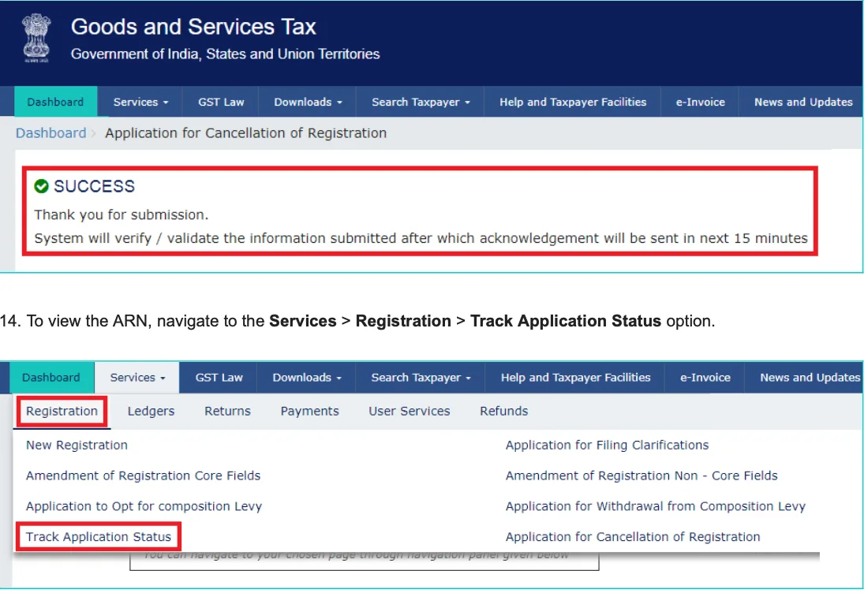The height and width of the screenshot is (593, 868).
Task: Open Application to Opt for composition Levy
Action: [144, 506]
